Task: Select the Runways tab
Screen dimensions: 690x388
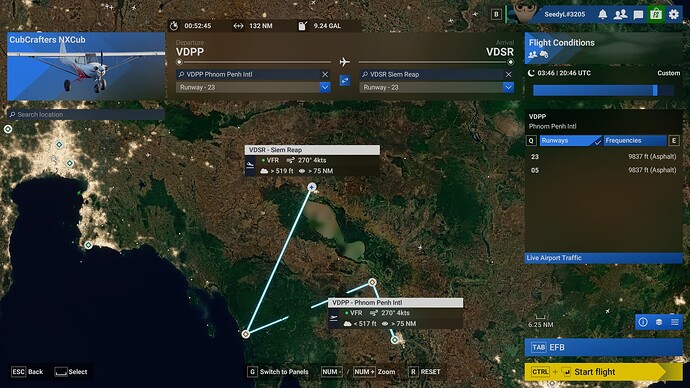Action: point(571,141)
